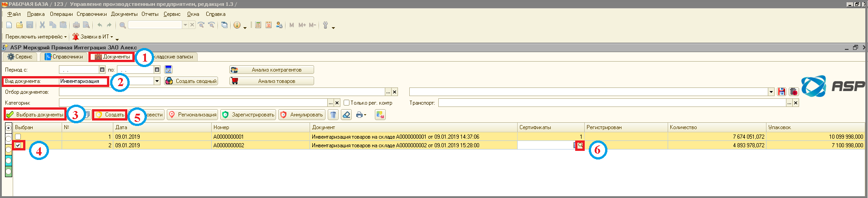Open the Категории selection ellipsis button
868x198 pixels.
pyautogui.click(x=331, y=103)
